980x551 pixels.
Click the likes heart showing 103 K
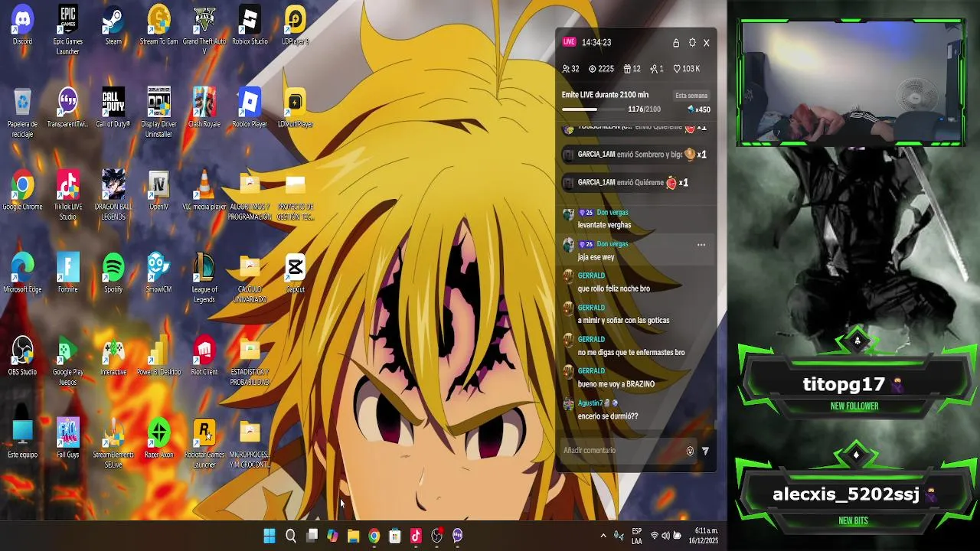(x=686, y=69)
